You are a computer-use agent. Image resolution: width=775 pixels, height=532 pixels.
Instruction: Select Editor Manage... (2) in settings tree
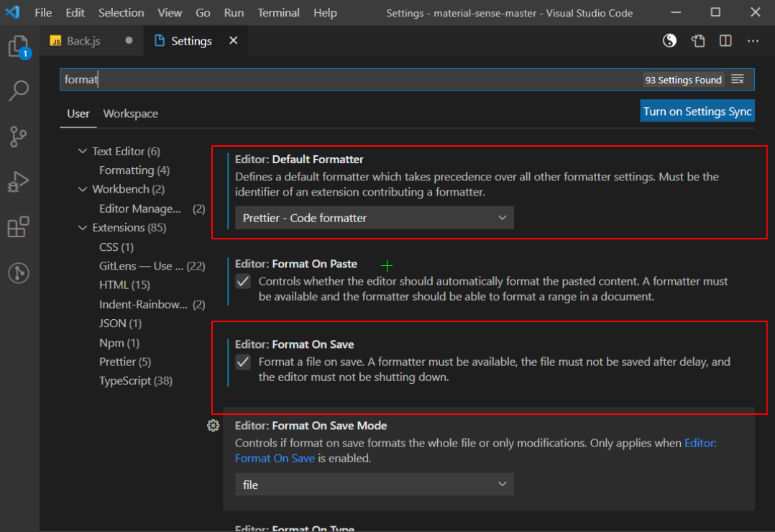pos(152,208)
